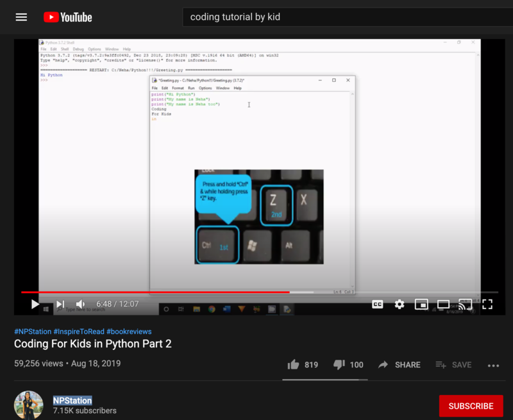Subscribe to the NPStation channel
The image size is (513, 420).
[471, 406]
